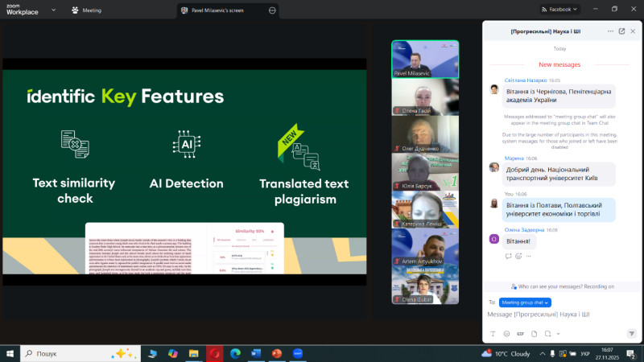Attach a file using the file icon

click(x=533, y=333)
